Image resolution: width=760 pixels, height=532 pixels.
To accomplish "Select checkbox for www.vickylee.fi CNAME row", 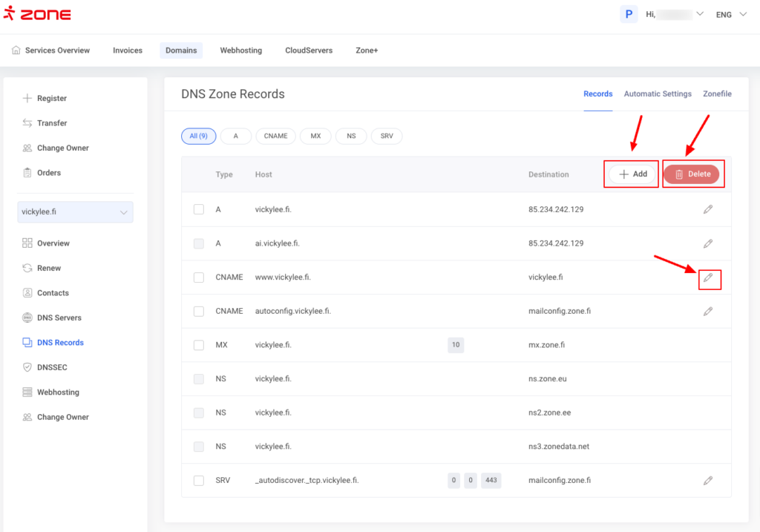I will 198,278.
